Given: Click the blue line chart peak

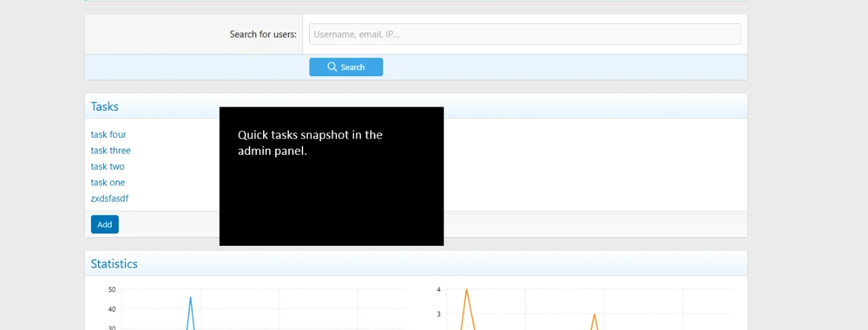Looking at the screenshot, I should pyautogui.click(x=191, y=298).
